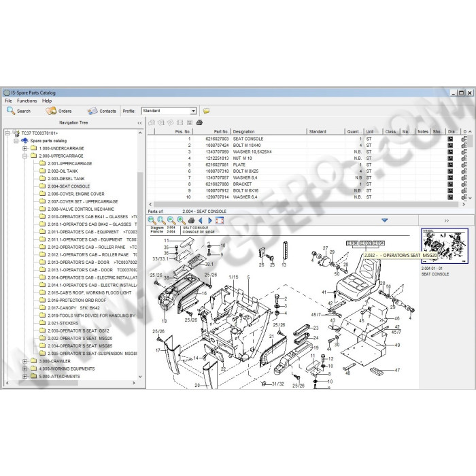Select part number 6216027003 cell
This screenshot has height=476, width=476.
217,139
